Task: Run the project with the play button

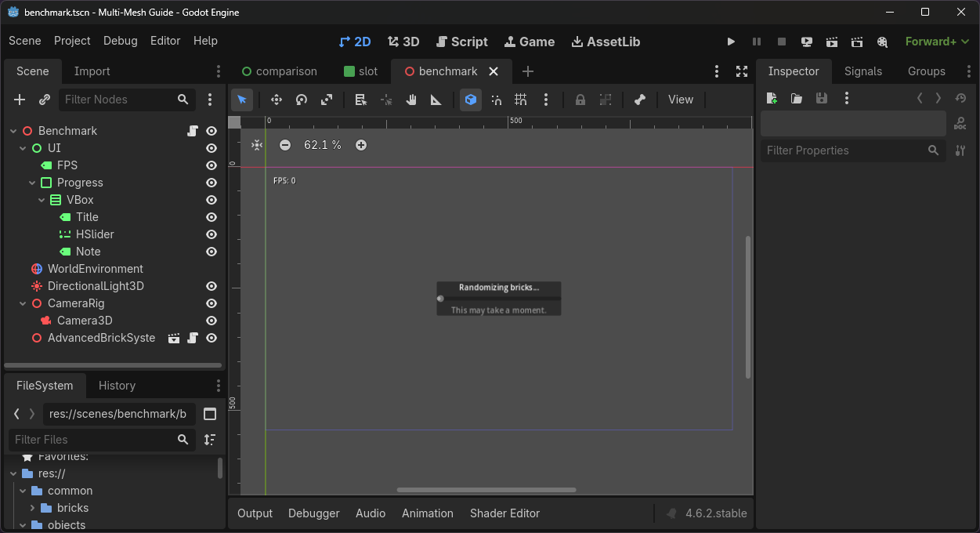Action: click(731, 42)
